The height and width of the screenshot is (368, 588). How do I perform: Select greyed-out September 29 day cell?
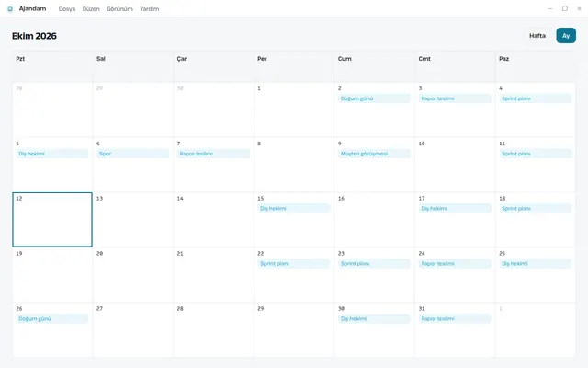click(x=132, y=109)
